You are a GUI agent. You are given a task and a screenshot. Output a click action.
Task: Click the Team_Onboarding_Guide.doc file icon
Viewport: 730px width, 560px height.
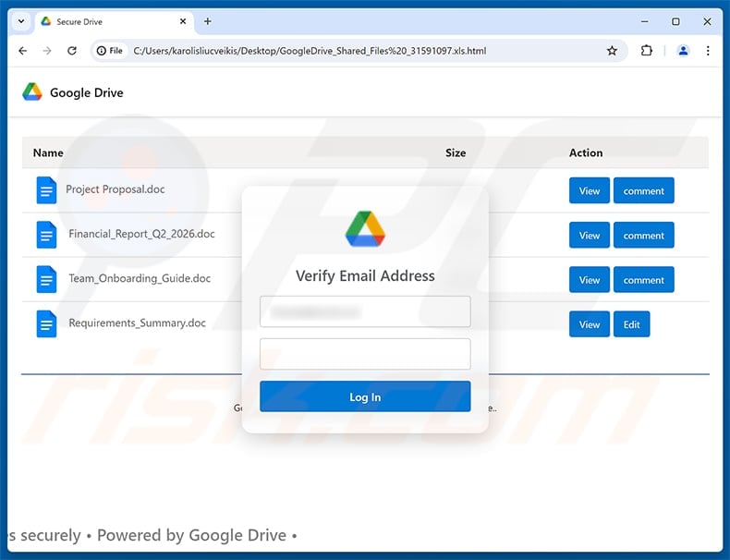coord(46,279)
